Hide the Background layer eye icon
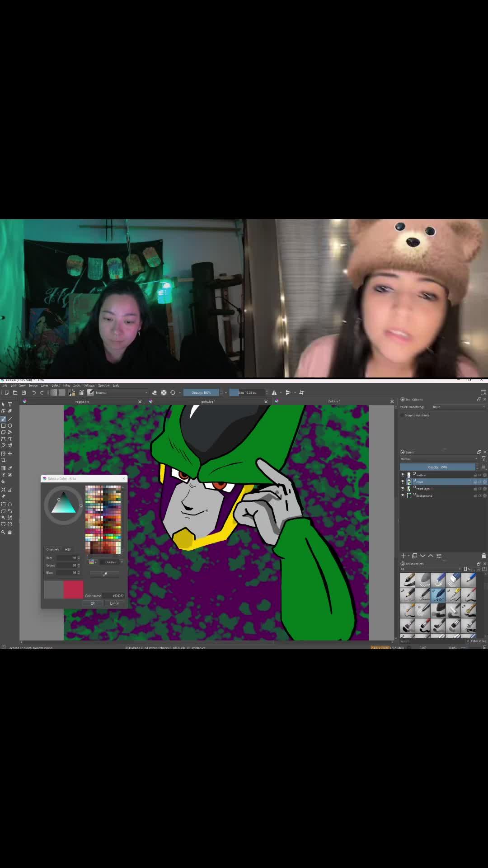 click(x=403, y=495)
